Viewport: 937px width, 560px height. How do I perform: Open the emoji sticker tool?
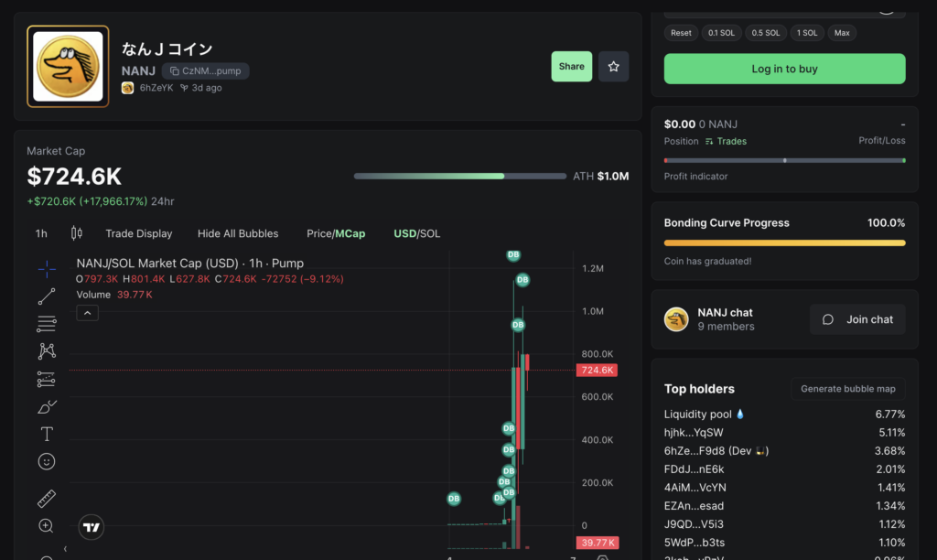[x=47, y=461]
